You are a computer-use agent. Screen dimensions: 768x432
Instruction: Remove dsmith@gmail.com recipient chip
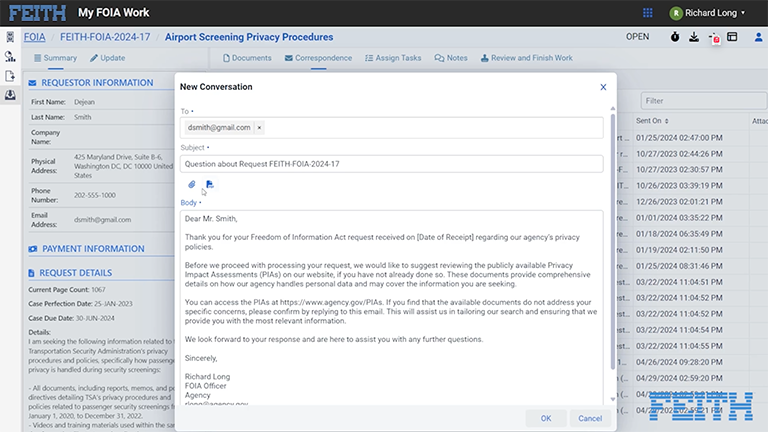click(259, 128)
